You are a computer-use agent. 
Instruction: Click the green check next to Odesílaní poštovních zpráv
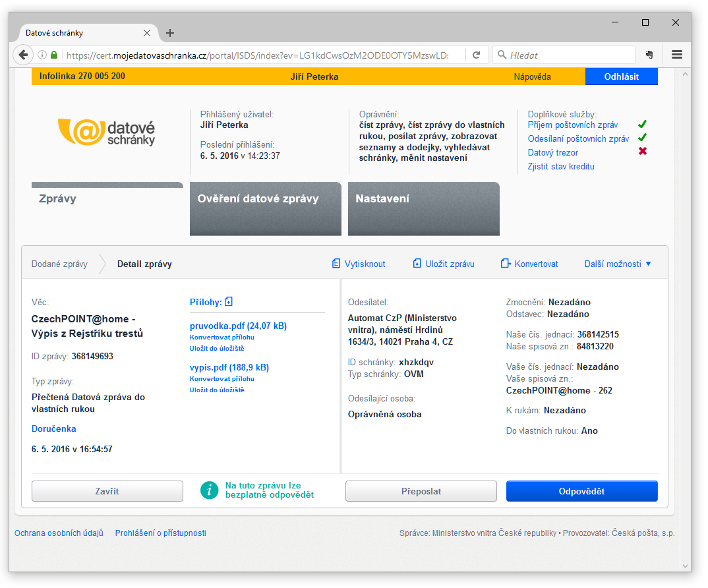(x=642, y=137)
